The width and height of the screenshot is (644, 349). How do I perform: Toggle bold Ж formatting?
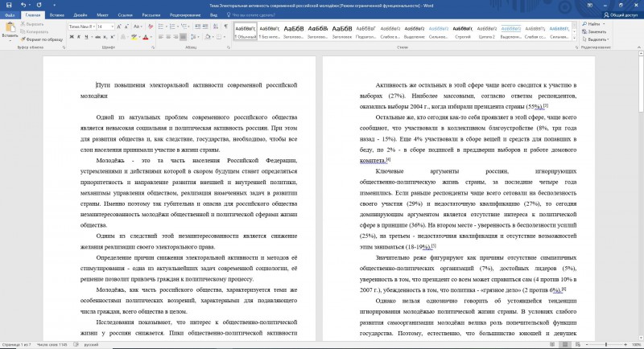point(72,37)
